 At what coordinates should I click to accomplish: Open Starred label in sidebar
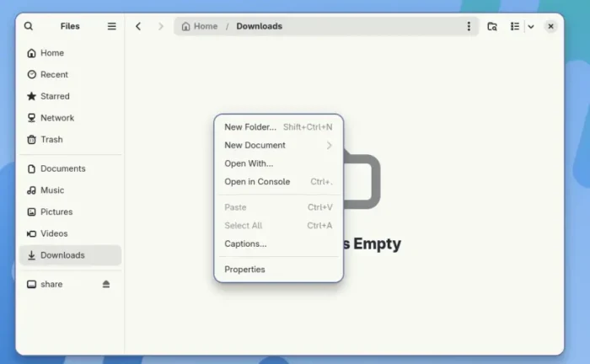pos(55,96)
